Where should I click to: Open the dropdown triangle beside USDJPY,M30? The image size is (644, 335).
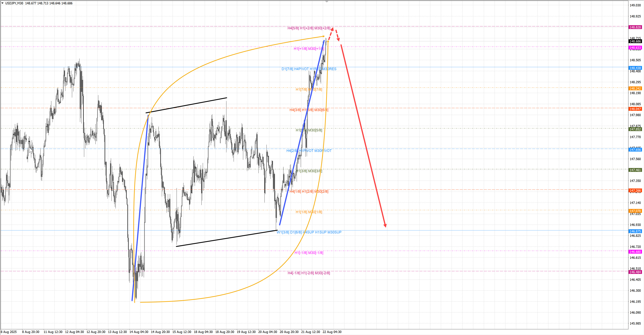tap(3, 3)
